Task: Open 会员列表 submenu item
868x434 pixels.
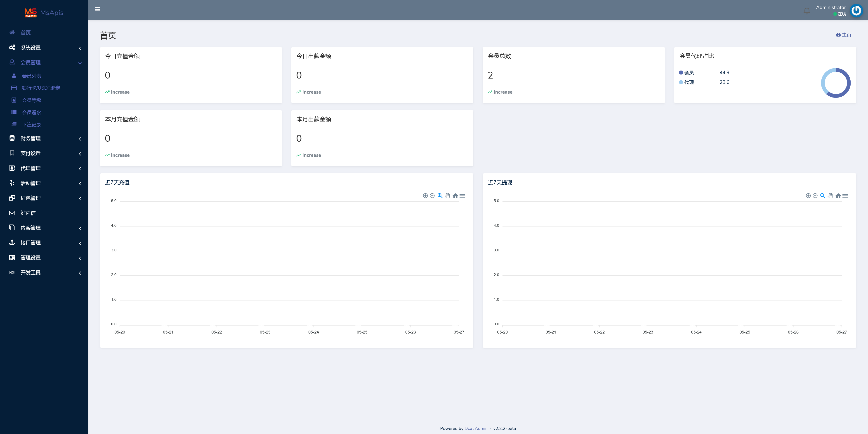Action: [x=31, y=76]
